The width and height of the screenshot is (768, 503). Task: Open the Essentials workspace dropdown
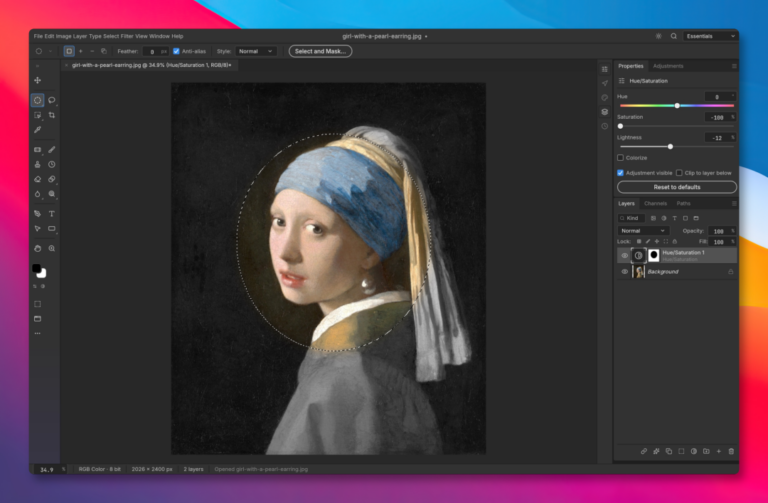pyautogui.click(x=710, y=36)
